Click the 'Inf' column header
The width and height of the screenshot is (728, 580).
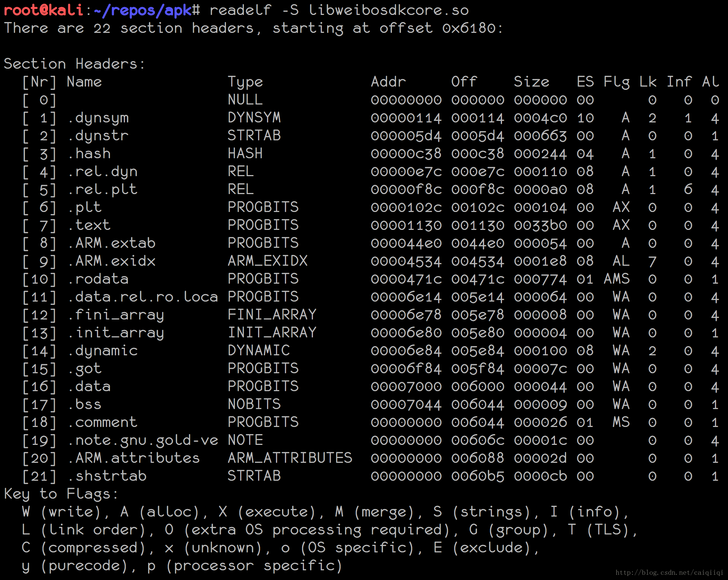pos(679,82)
